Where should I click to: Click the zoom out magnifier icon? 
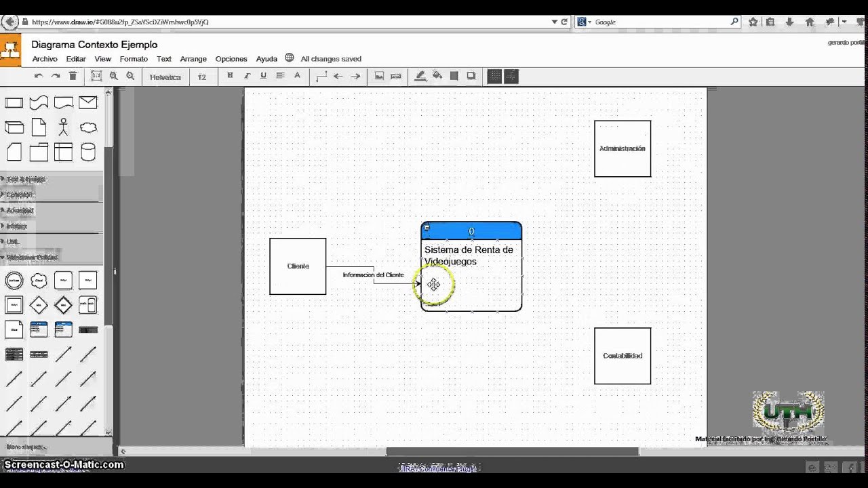(130, 76)
